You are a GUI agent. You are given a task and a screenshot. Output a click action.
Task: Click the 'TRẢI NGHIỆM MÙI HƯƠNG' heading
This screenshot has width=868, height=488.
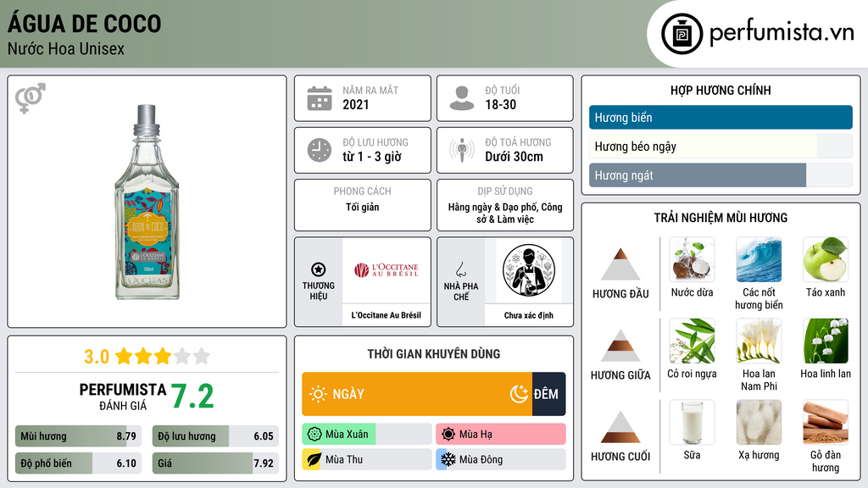(x=721, y=218)
